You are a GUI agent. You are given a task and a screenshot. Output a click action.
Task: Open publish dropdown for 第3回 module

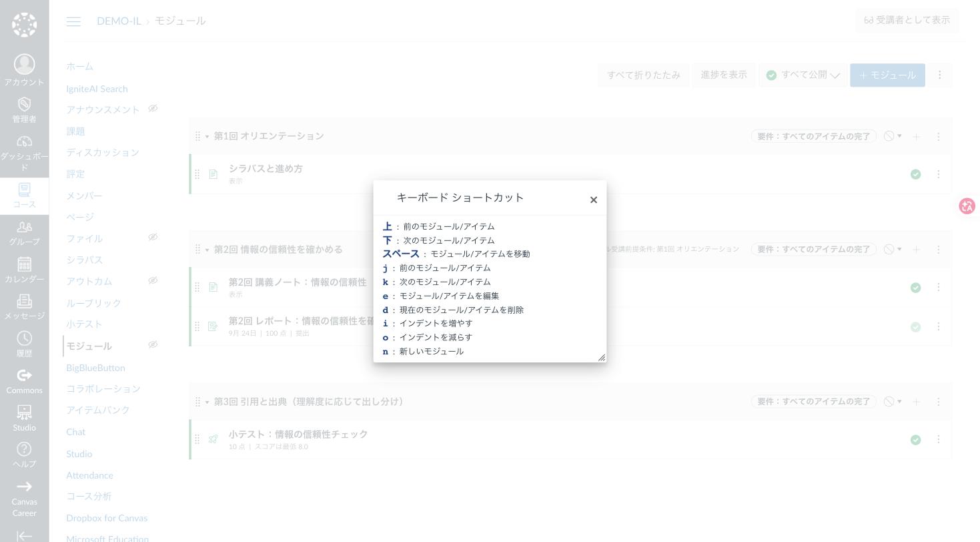pyautogui.click(x=893, y=402)
